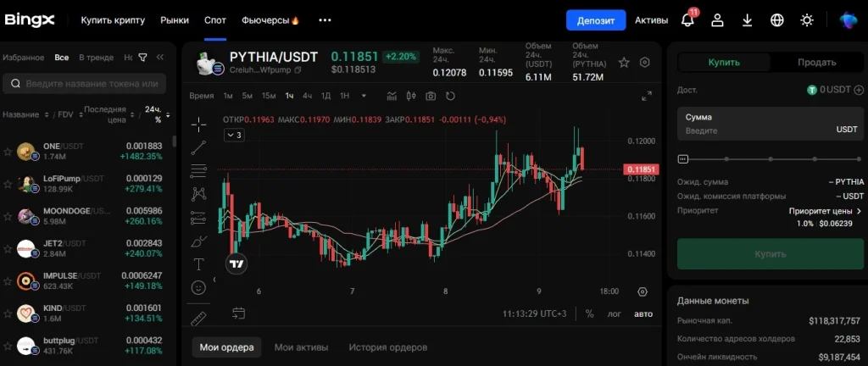Screen dimensions: 868x366
Task: Favorite the KIND/USDT star
Action: coord(8,313)
